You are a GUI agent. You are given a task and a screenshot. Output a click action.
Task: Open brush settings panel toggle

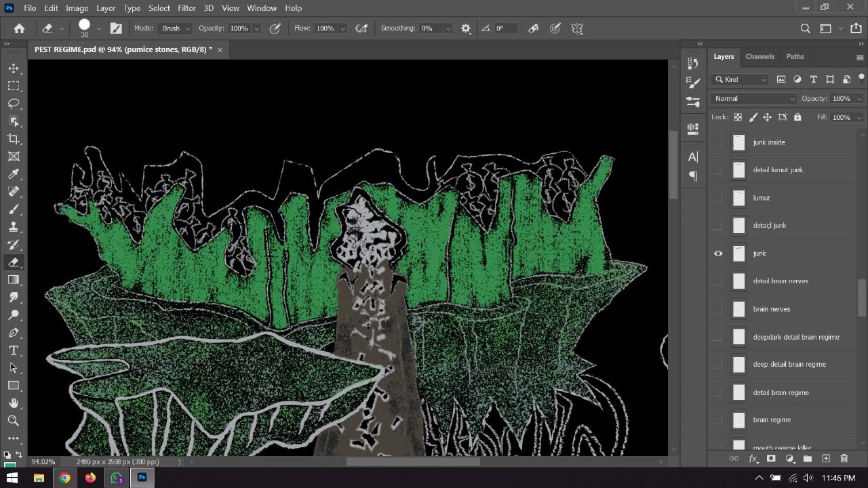pyautogui.click(x=116, y=28)
